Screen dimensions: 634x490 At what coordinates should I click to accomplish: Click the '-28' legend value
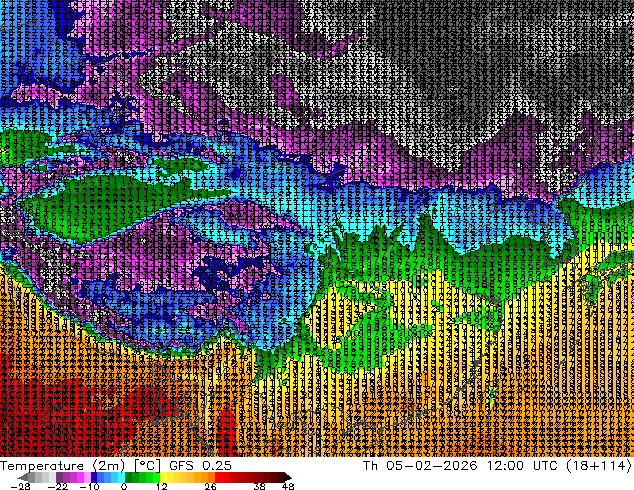point(20,486)
